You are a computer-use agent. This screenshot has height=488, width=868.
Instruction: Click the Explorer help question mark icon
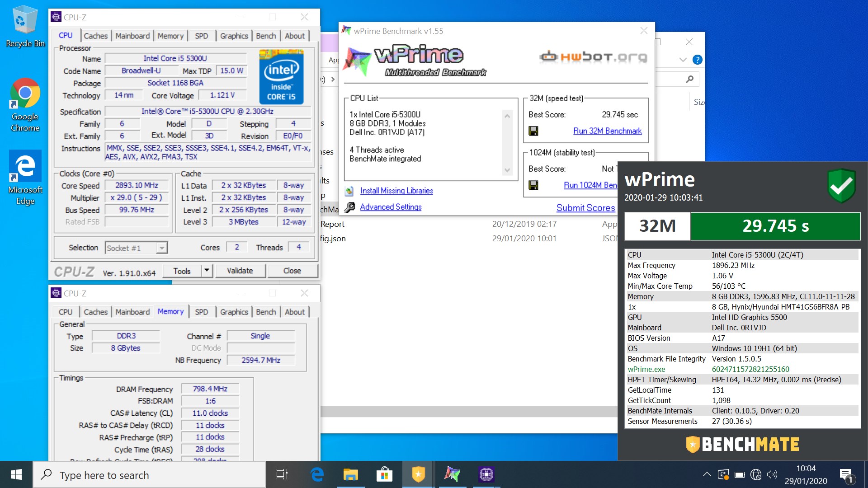point(698,60)
